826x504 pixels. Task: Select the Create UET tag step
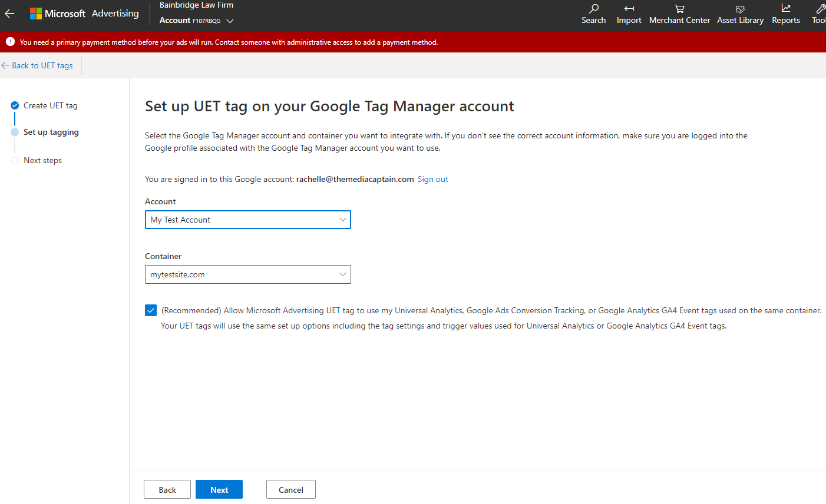point(44,106)
